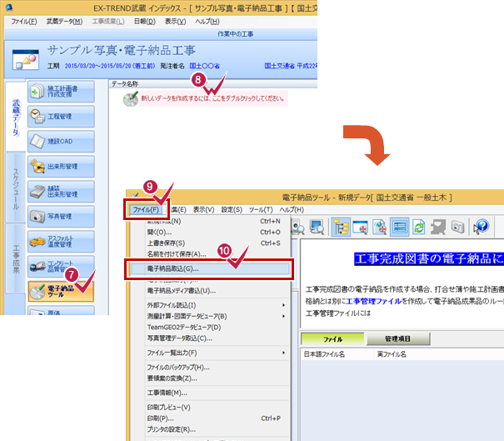Viewport: 504px width, 441px height.
Task: Open 舗装出来形管理 in the sidebar
Action: [61, 192]
